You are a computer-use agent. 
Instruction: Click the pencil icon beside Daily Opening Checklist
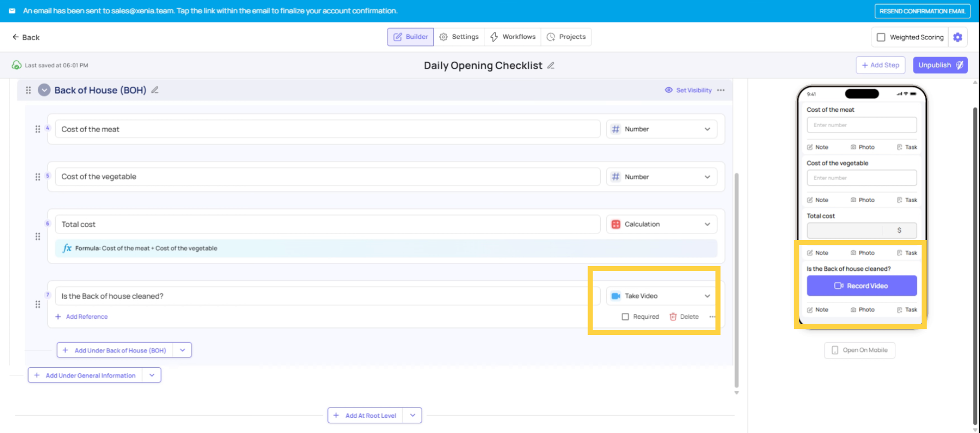(551, 65)
